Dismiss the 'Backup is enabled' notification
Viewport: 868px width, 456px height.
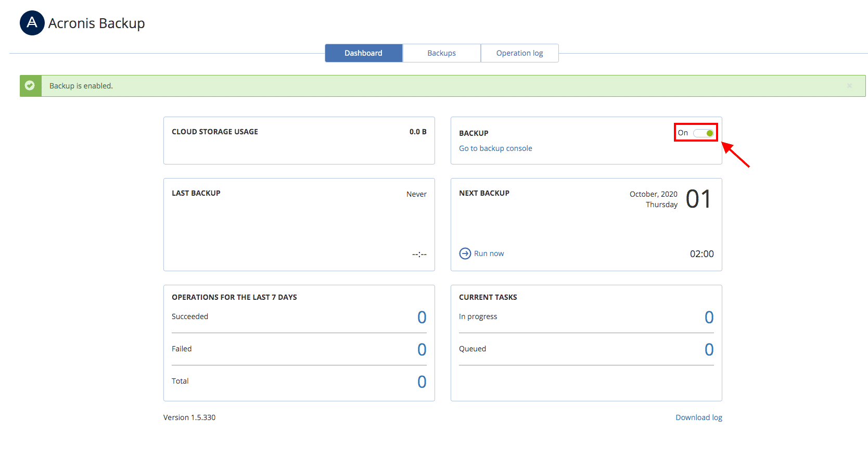coord(849,86)
